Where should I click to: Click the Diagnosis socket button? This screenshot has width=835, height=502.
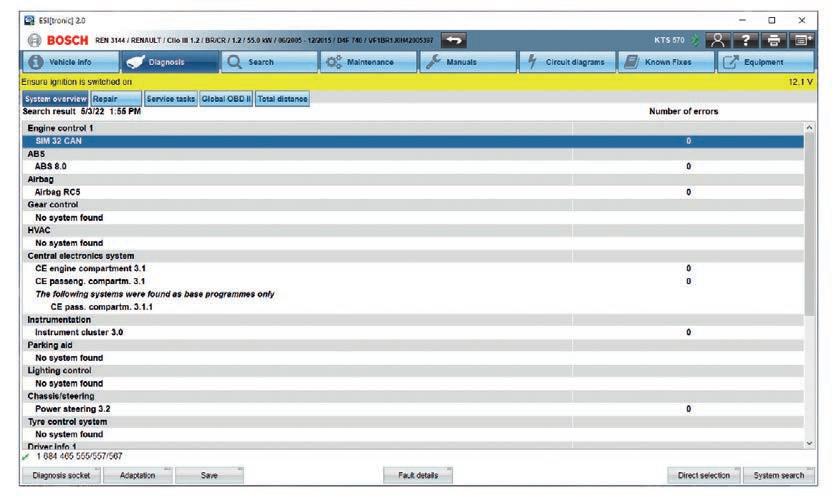(x=61, y=475)
